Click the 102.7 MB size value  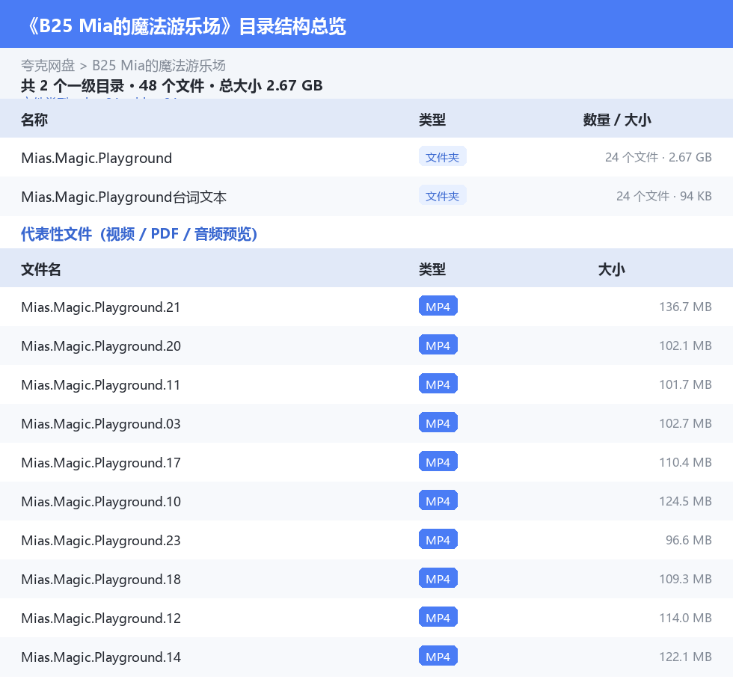pos(685,423)
